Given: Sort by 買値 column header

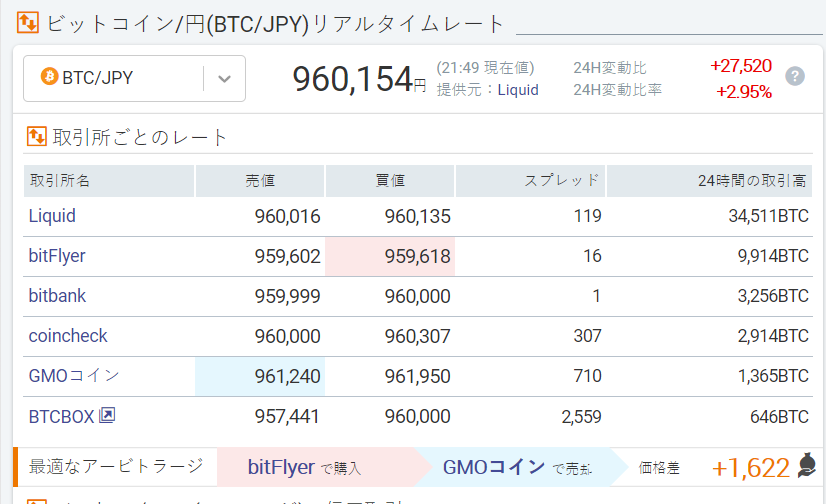Looking at the screenshot, I should coord(390,181).
